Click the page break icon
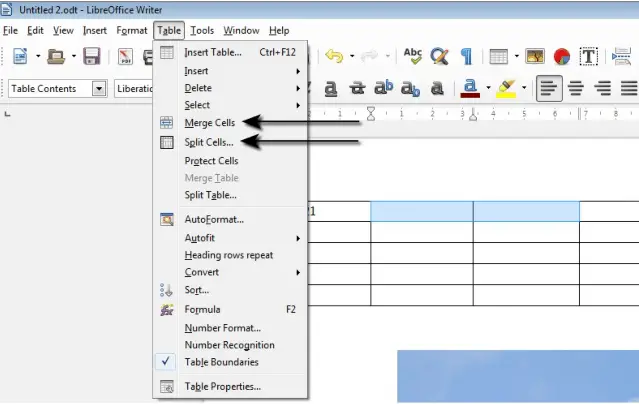 (621, 56)
